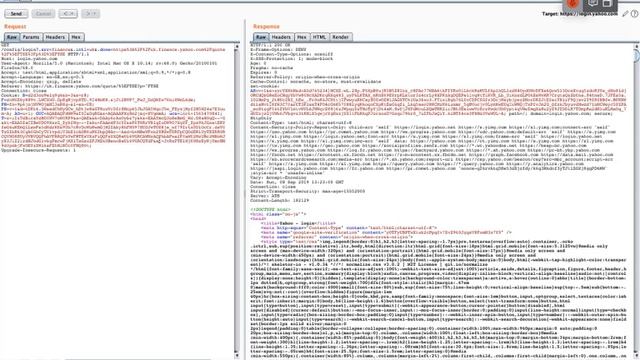Viewport: 640px width, 360px height.
Task: Click the "Upgrade-Insecure-Requests: 1" request line
Action: point(39,150)
